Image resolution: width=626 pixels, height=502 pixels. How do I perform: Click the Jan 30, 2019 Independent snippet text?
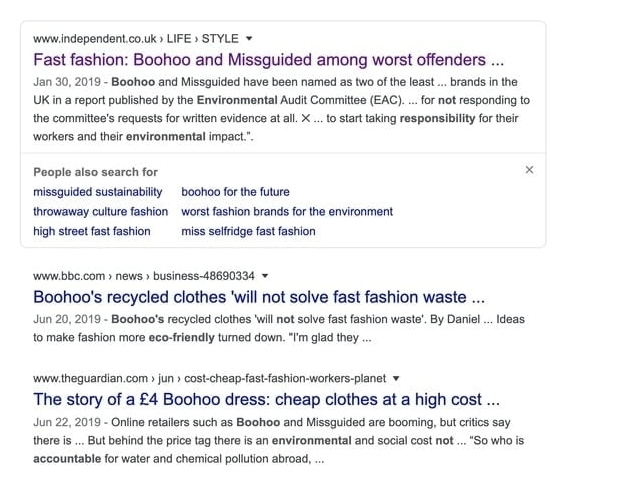(281, 109)
